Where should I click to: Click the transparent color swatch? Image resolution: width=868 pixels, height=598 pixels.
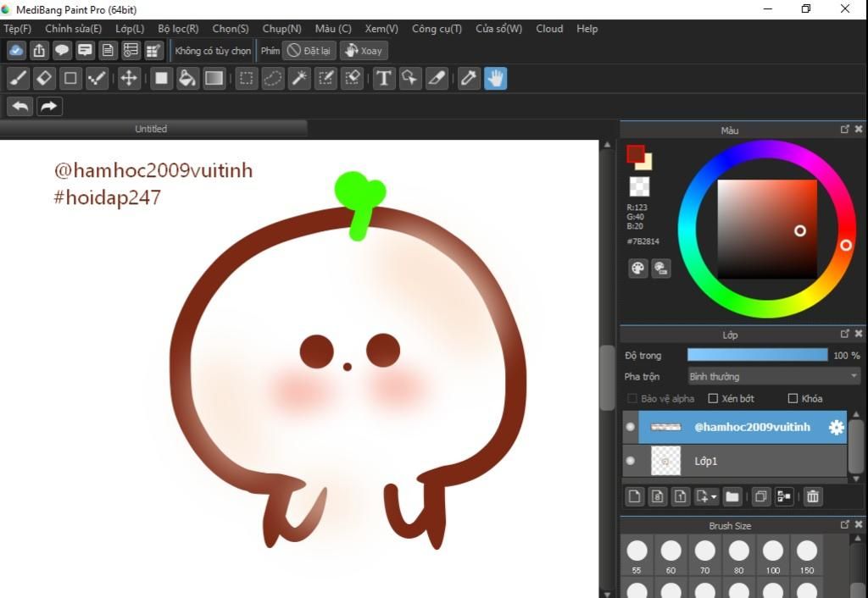[x=639, y=186]
